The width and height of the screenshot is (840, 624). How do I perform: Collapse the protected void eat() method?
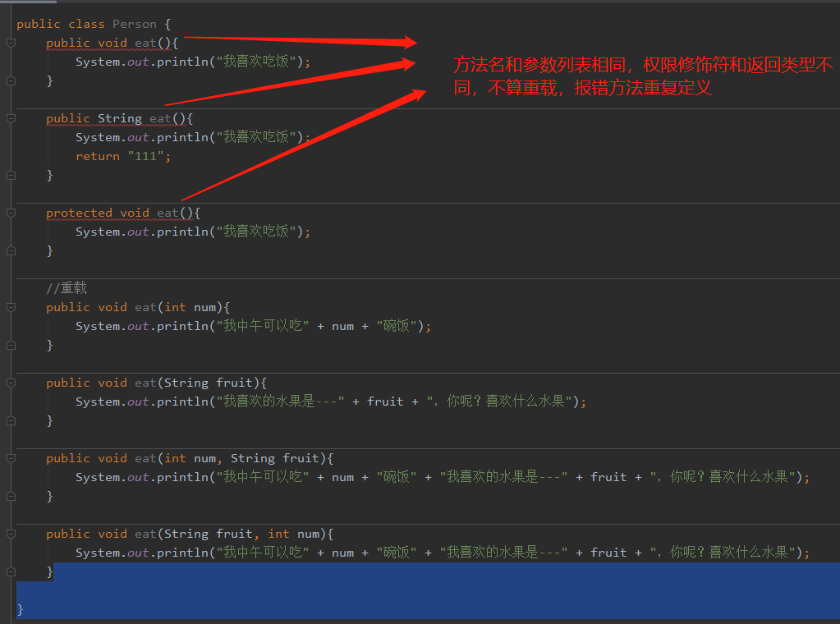[11, 213]
